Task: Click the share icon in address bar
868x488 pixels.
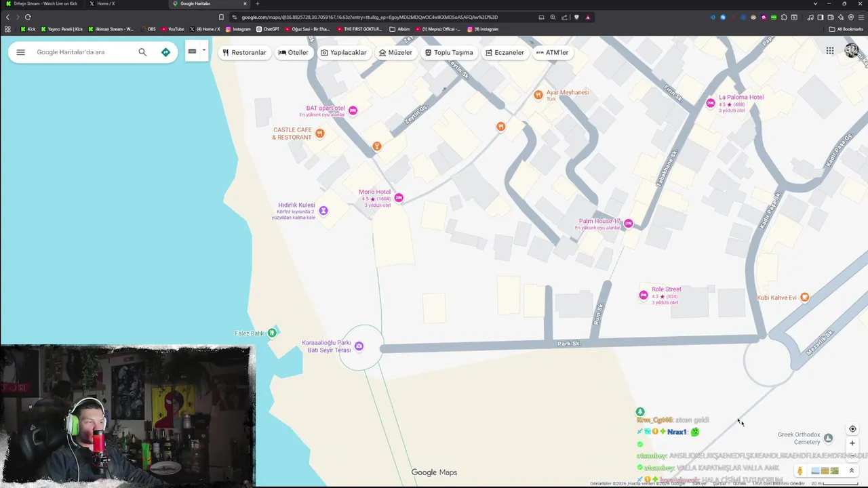Action: (564, 17)
